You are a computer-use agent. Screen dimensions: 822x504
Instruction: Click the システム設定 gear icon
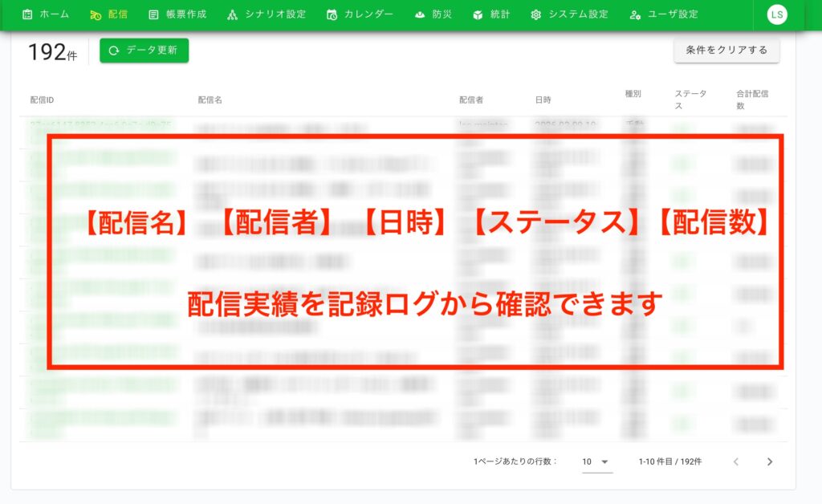pyautogui.click(x=536, y=14)
